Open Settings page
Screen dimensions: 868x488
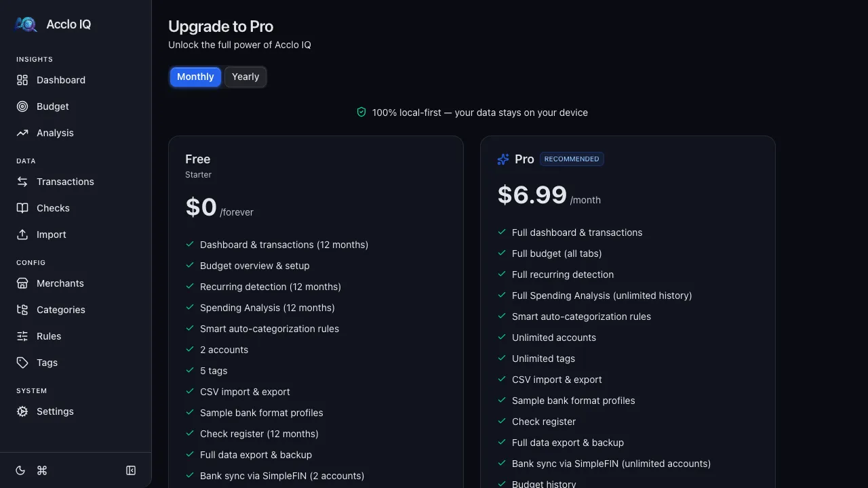tap(75, 411)
